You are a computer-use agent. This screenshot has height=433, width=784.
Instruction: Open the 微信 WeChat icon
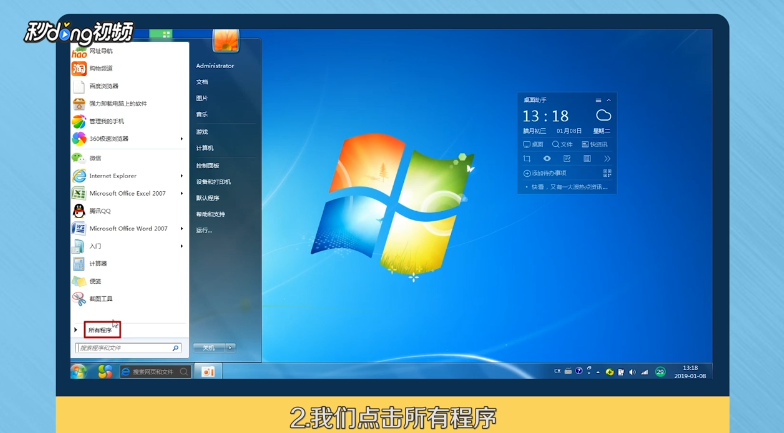click(79, 158)
